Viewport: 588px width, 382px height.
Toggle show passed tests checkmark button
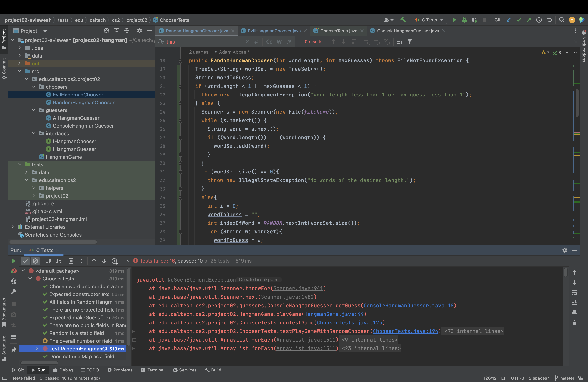25,261
